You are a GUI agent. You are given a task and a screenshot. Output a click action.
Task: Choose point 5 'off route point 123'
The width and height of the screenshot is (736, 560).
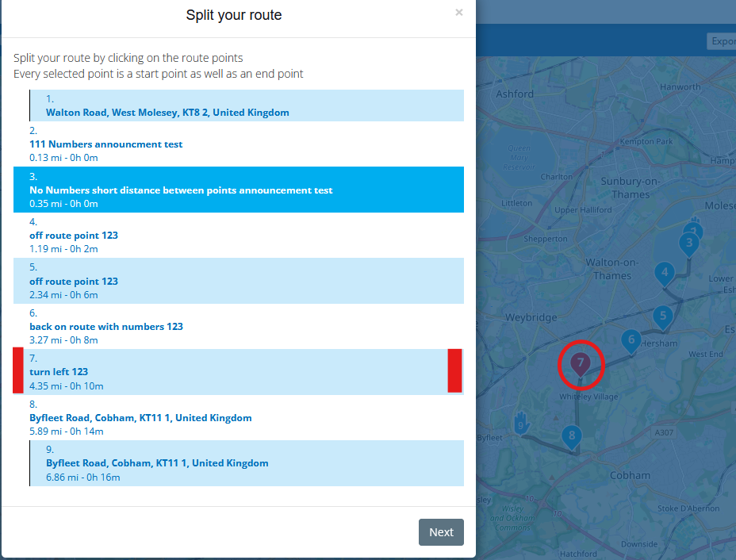[238, 281]
